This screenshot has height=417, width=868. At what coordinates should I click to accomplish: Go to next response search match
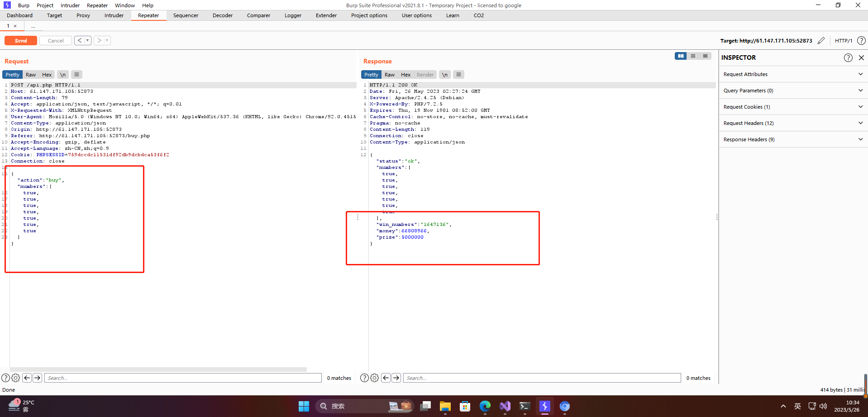(x=396, y=378)
